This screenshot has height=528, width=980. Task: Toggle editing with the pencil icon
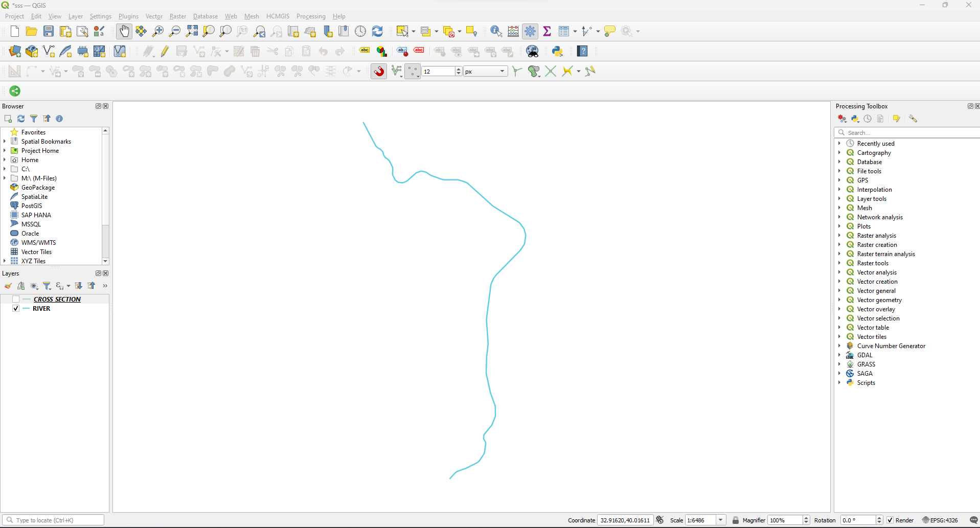click(x=164, y=51)
